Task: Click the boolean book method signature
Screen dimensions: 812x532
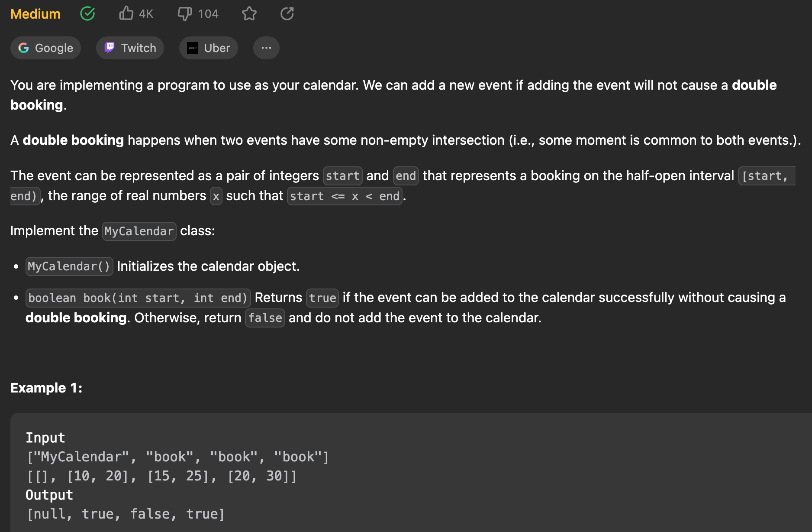Action: pyautogui.click(x=138, y=298)
